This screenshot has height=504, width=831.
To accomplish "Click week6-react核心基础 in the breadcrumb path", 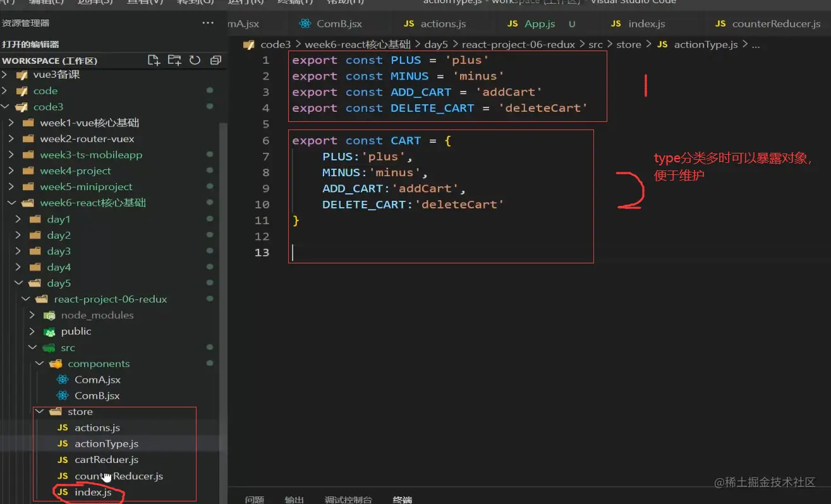I will (358, 45).
